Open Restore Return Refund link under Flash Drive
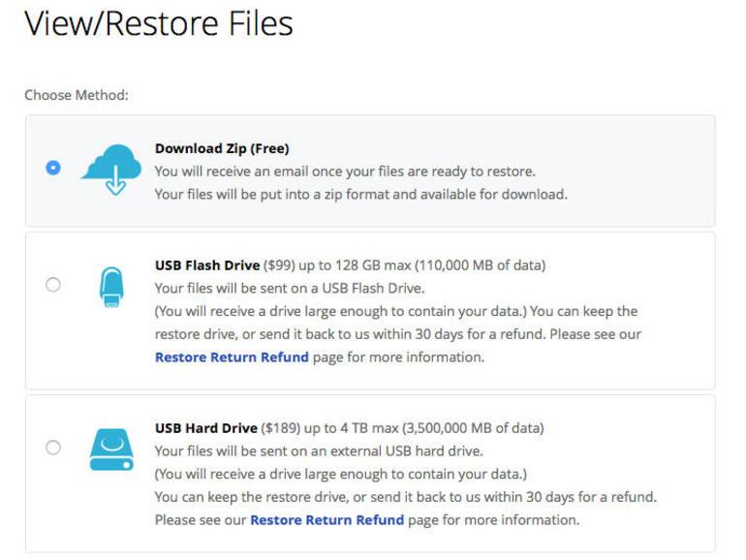The width and height of the screenshot is (746, 560). click(232, 357)
